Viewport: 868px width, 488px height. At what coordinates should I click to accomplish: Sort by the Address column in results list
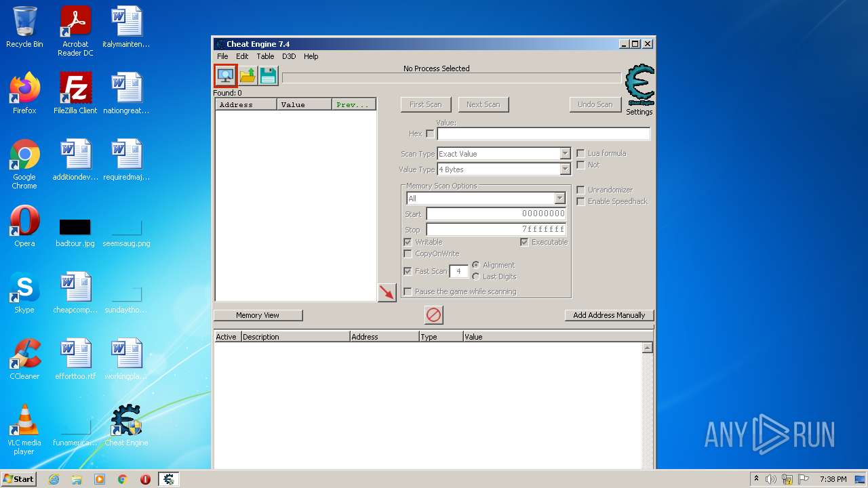tap(246, 104)
